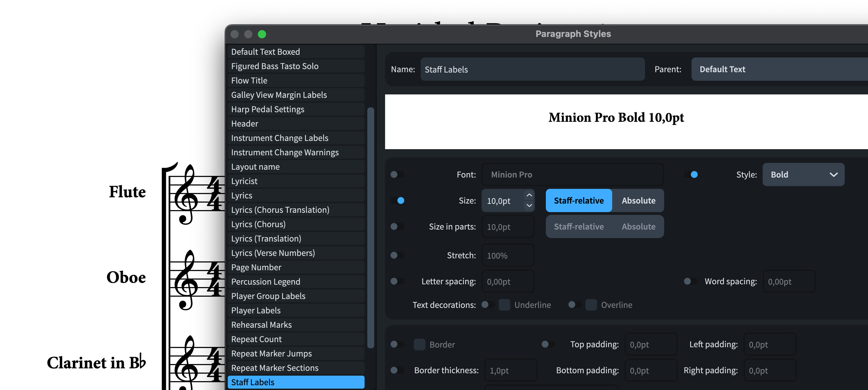Turn off the Style override switch
Screen dimensions: 868x390
pos(691,175)
